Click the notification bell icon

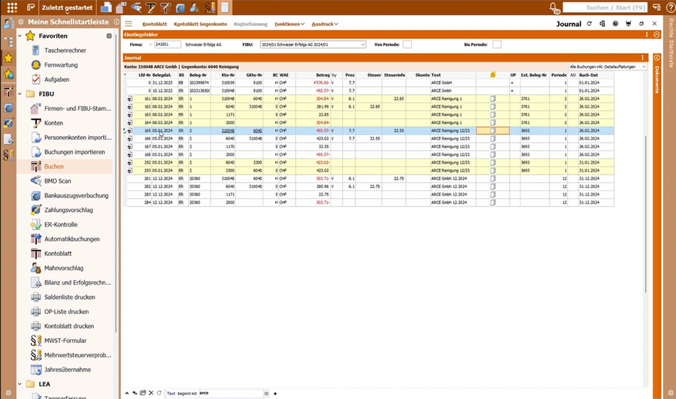point(554,7)
